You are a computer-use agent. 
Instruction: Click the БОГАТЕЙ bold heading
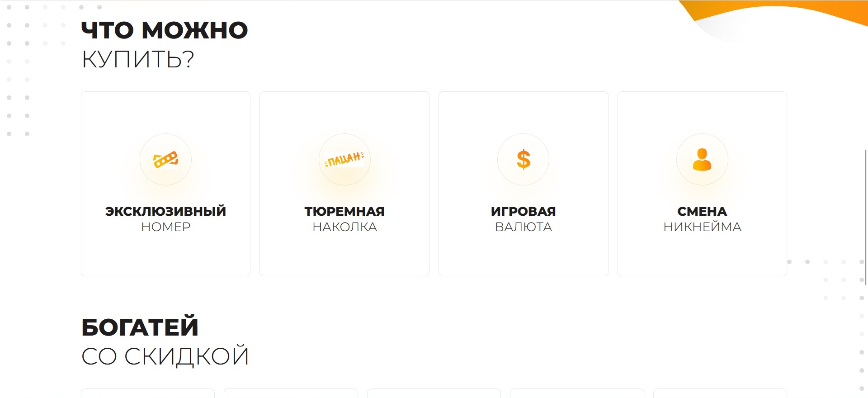point(140,327)
